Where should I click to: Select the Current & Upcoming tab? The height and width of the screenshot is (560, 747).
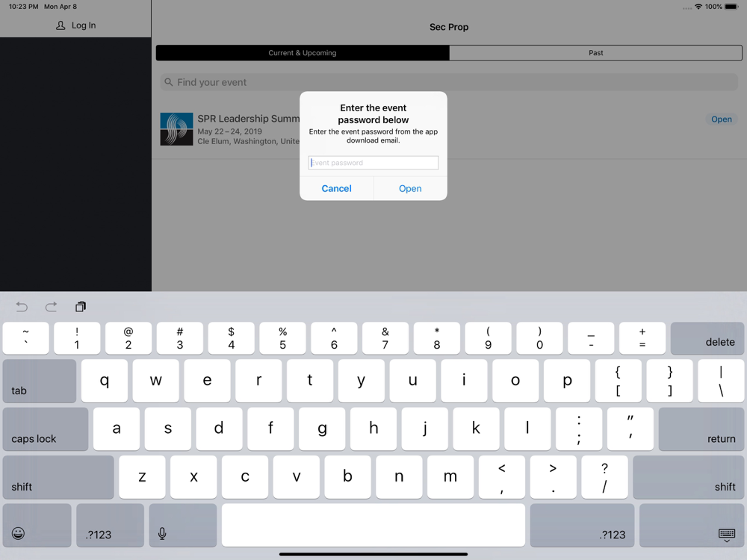303,53
